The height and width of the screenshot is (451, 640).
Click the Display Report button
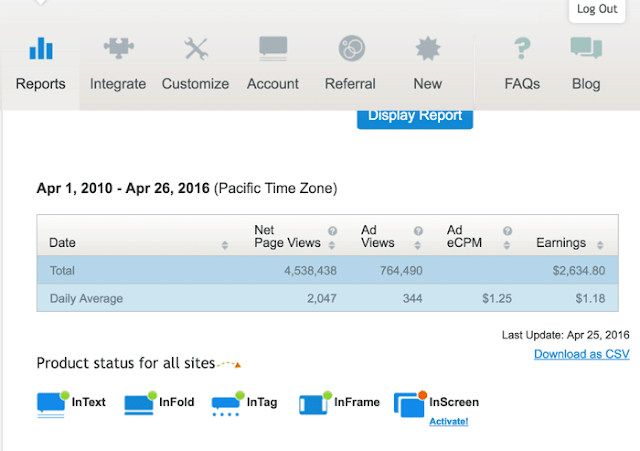[x=415, y=118]
